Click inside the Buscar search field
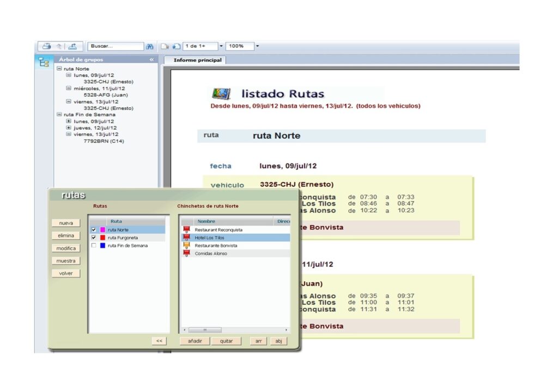This screenshot has height=392, width=558. (115, 46)
